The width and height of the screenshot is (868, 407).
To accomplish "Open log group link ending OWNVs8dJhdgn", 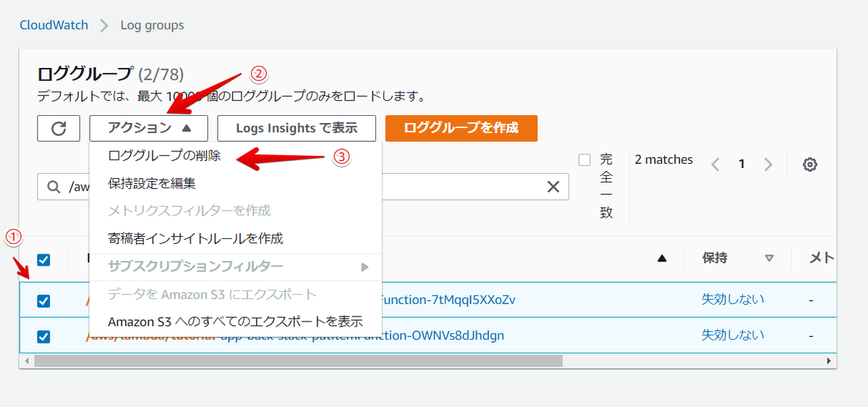I will [x=294, y=335].
